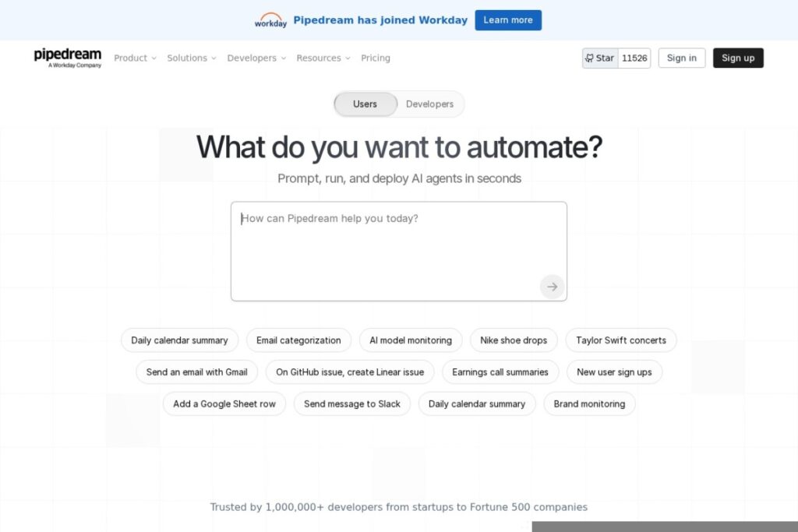Expand the Resources menu
This screenshot has height=532, width=798.
[323, 58]
